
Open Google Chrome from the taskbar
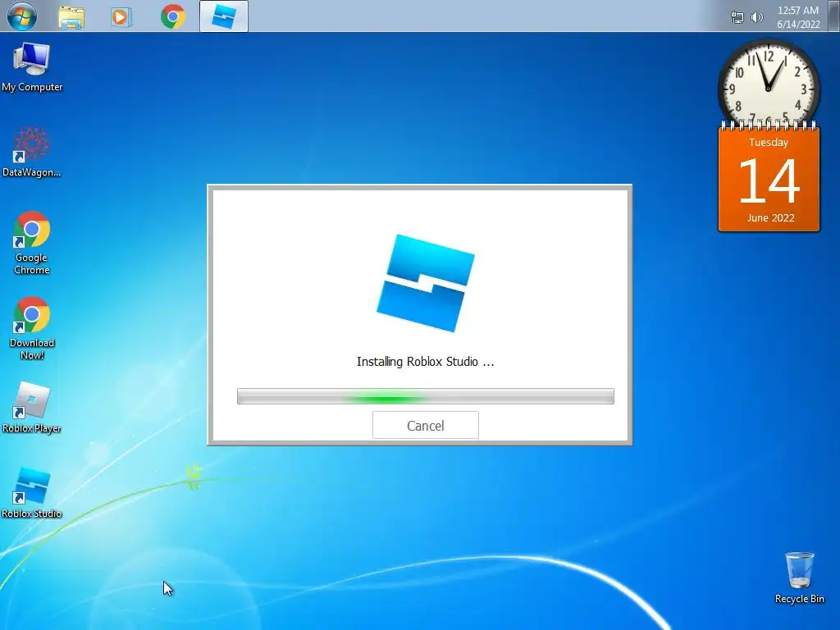point(172,17)
